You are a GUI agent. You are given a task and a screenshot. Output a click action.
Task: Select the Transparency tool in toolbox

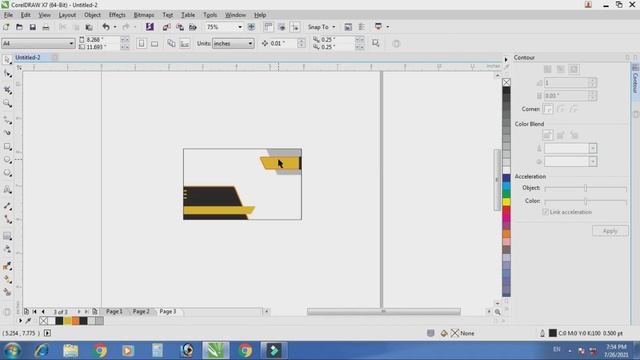(7, 249)
